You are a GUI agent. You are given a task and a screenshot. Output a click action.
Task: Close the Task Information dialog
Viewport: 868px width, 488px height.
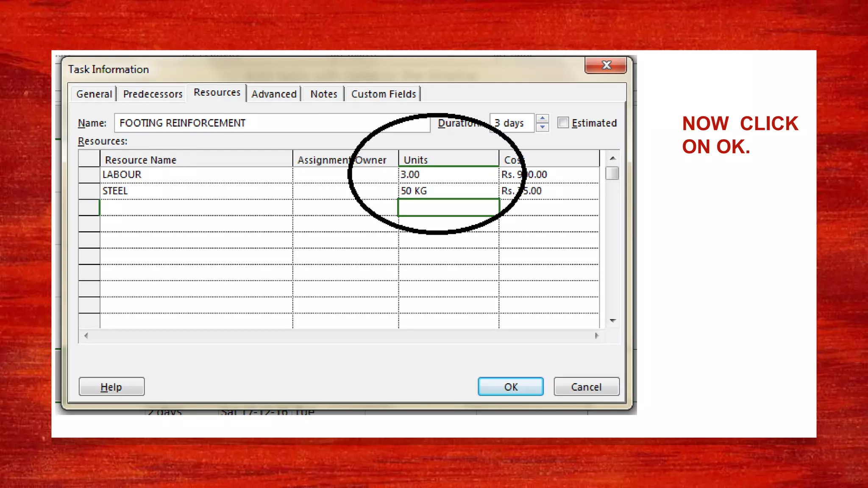pos(606,65)
